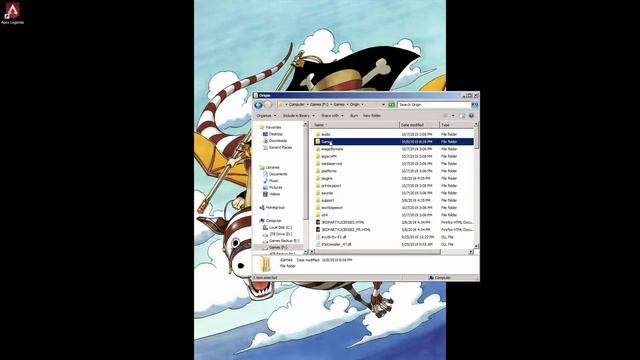
Task: Select Recent Places under Favorites
Action: click(280, 147)
